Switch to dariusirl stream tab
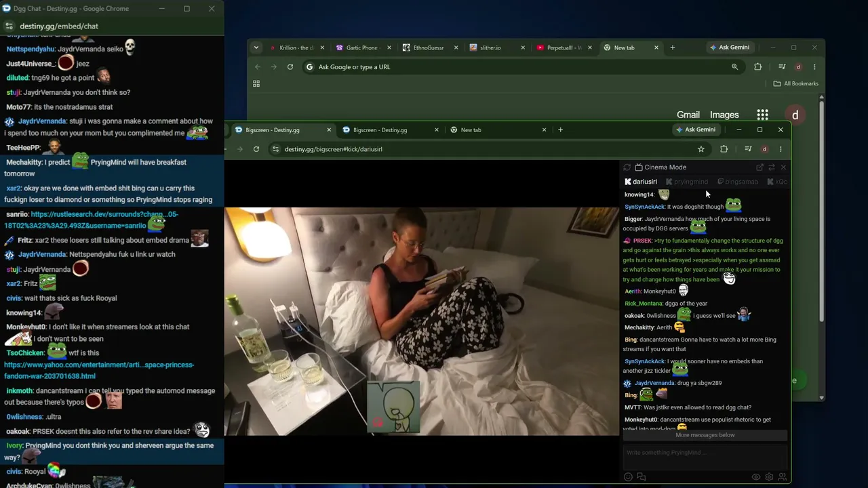 641,182
